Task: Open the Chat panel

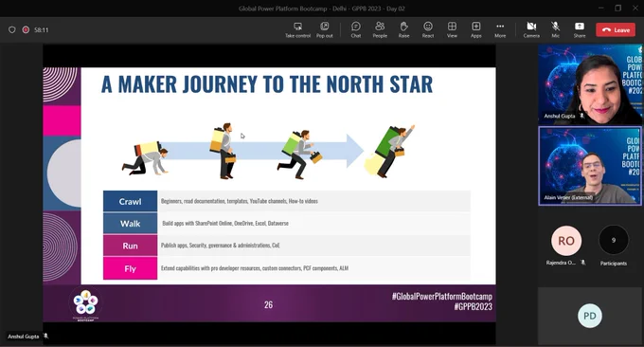Action: click(x=356, y=30)
